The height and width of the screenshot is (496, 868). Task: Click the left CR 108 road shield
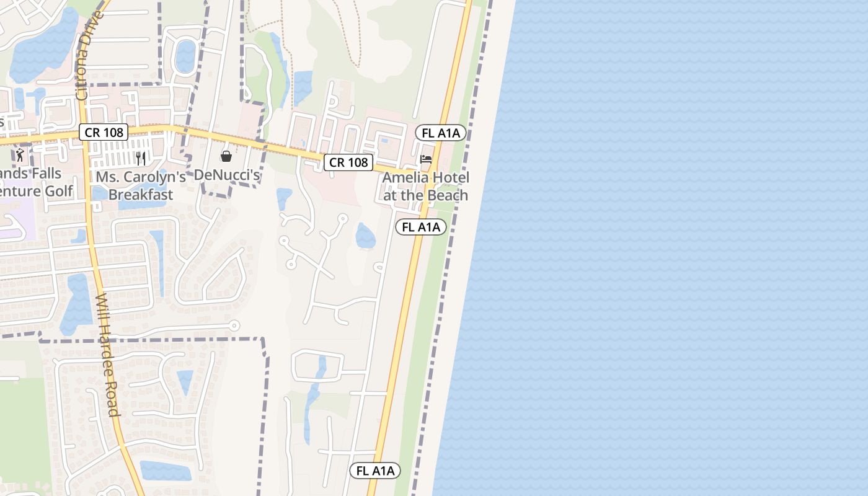pos(104,132)
